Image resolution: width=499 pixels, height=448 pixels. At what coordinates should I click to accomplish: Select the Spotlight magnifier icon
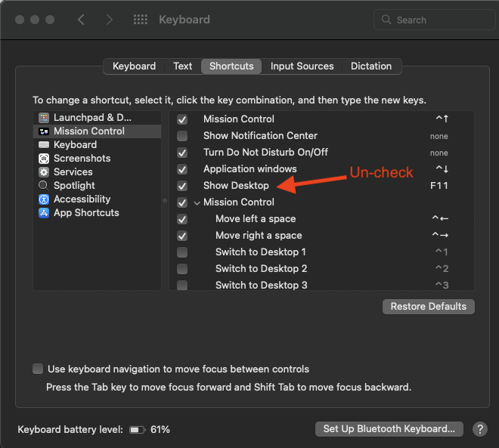point(44,185)
